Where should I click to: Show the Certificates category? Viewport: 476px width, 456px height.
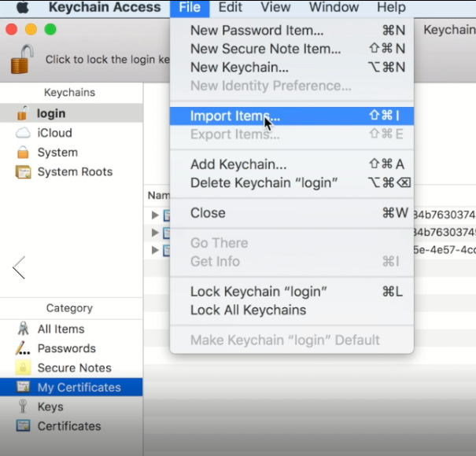pos(72,426)
